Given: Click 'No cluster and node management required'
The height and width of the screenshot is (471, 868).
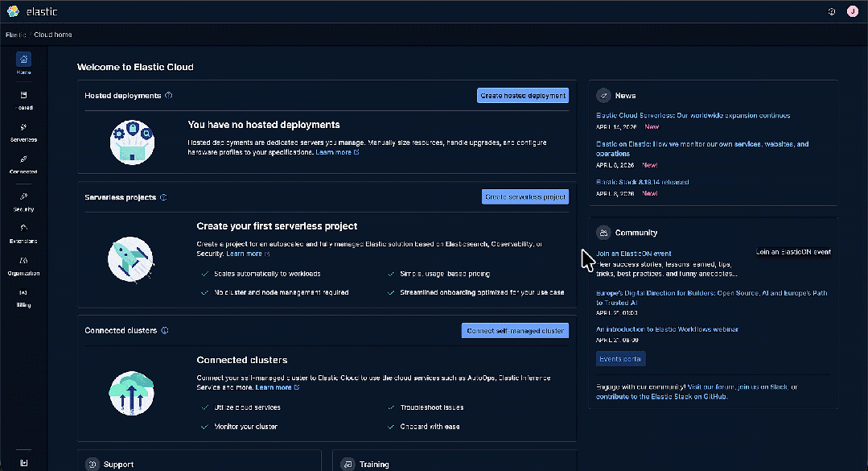Looking at the screenshot, I should (282, 292).
